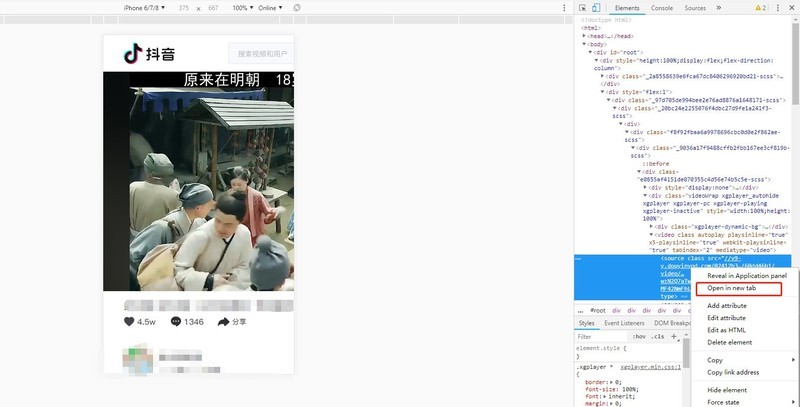Show more DevTools tabs via chevron
Screen dimensions: 800x407
click(x=718, y=8)
